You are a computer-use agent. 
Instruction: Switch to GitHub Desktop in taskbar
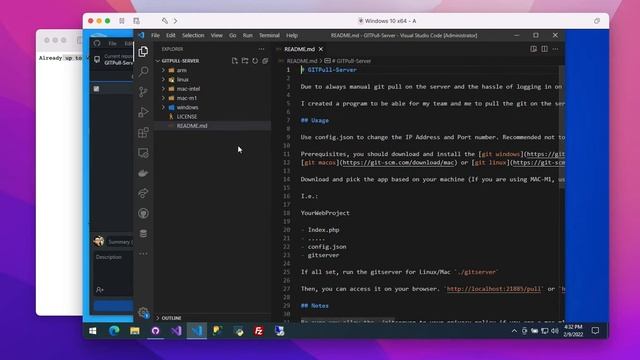pos(156,331)
